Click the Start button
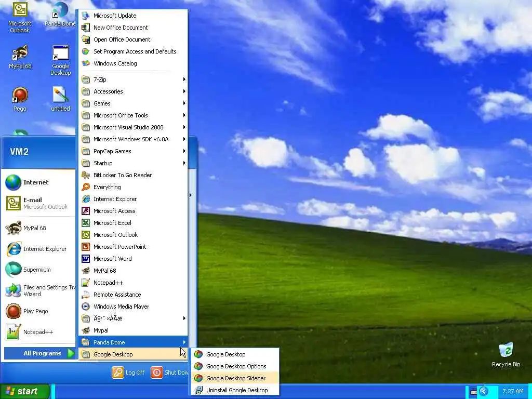Viewport: 532px width, 399px height. click(25, 391)
